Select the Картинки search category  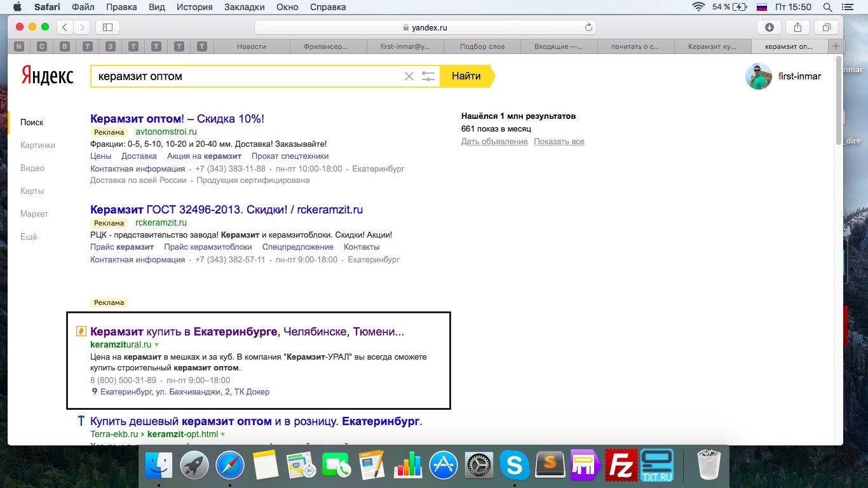click(x=37, y=145)
